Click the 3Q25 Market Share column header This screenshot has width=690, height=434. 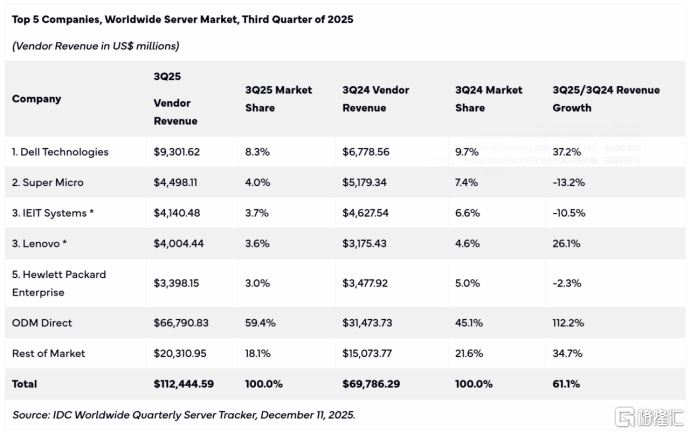279,98
